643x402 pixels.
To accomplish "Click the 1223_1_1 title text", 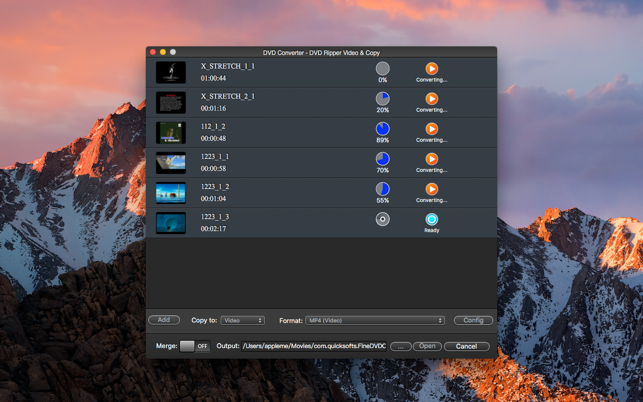I will (x=215, y=156).
